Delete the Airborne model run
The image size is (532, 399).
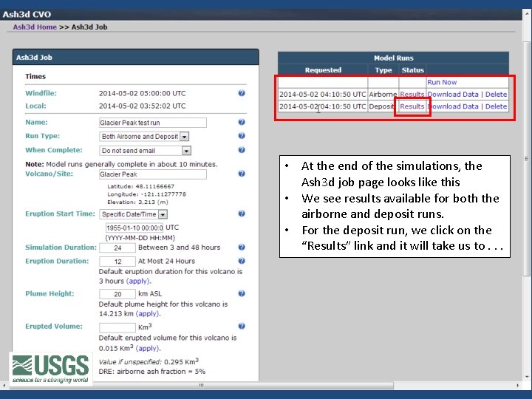pyautogui.click(x=496, y=95)
